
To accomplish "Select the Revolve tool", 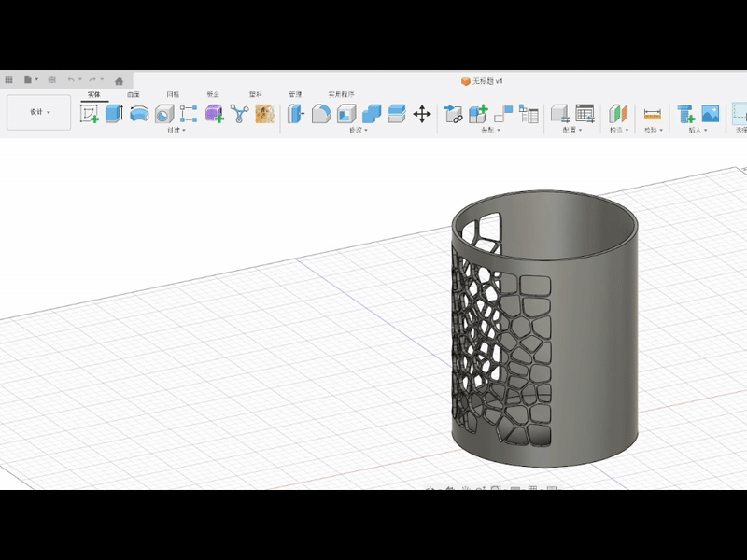I will (139, 114).
